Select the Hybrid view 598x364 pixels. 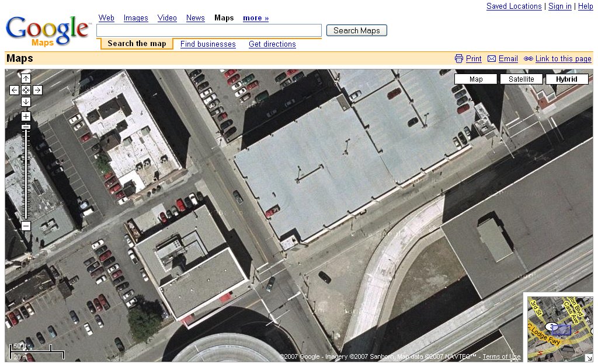tap(566, 79)
